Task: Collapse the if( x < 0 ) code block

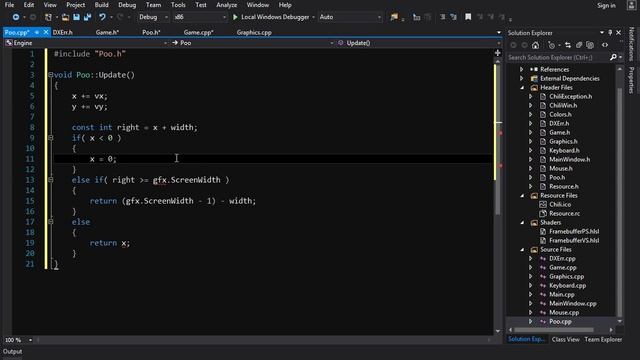Action: coord(51,138)
